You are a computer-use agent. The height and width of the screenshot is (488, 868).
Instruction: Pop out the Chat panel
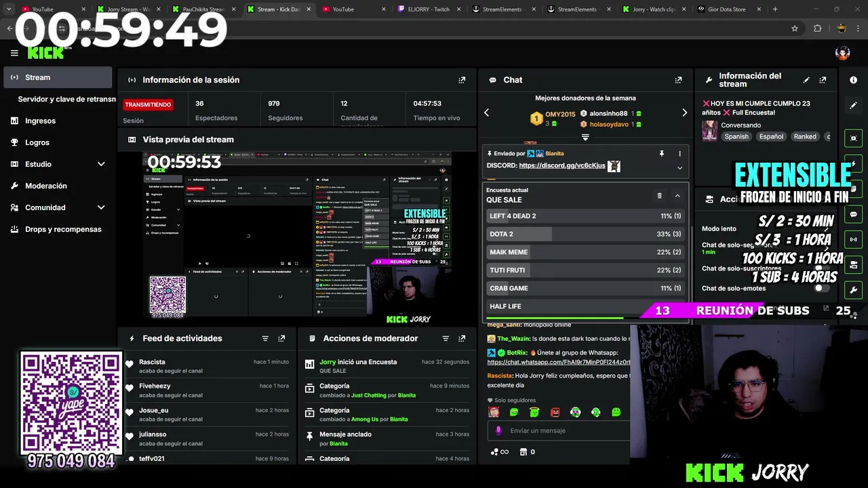(x=678, y=80)
